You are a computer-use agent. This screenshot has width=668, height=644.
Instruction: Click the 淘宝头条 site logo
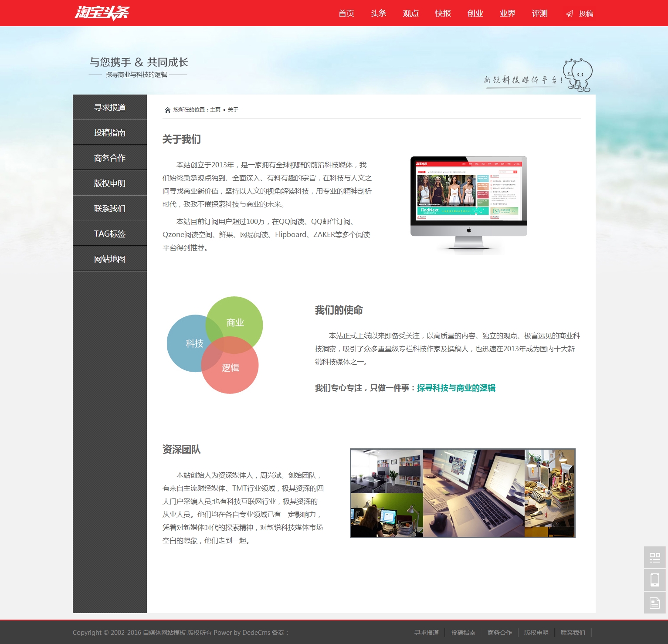click(102, 13)
